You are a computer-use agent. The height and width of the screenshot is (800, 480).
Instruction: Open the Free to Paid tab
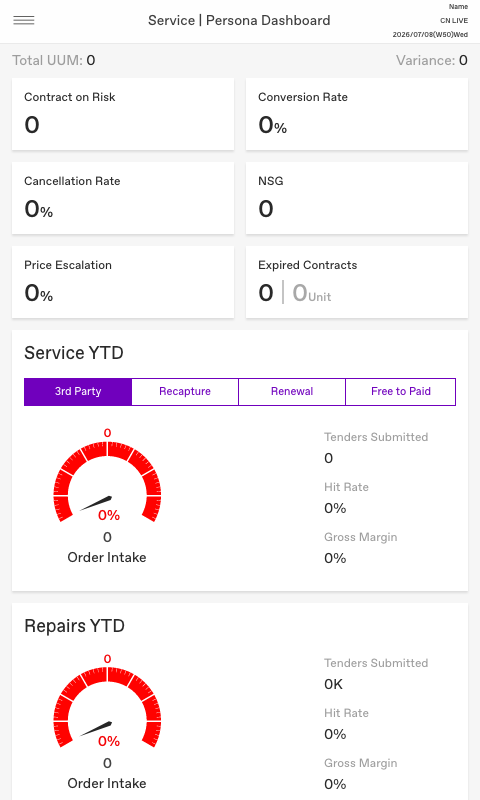[400, 391]
